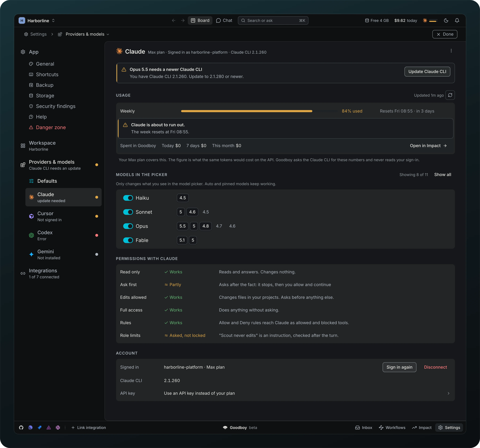480x448 pixels.
Task: Toggle Haiku version 4.5 chip
Action: tap(183, 198)
